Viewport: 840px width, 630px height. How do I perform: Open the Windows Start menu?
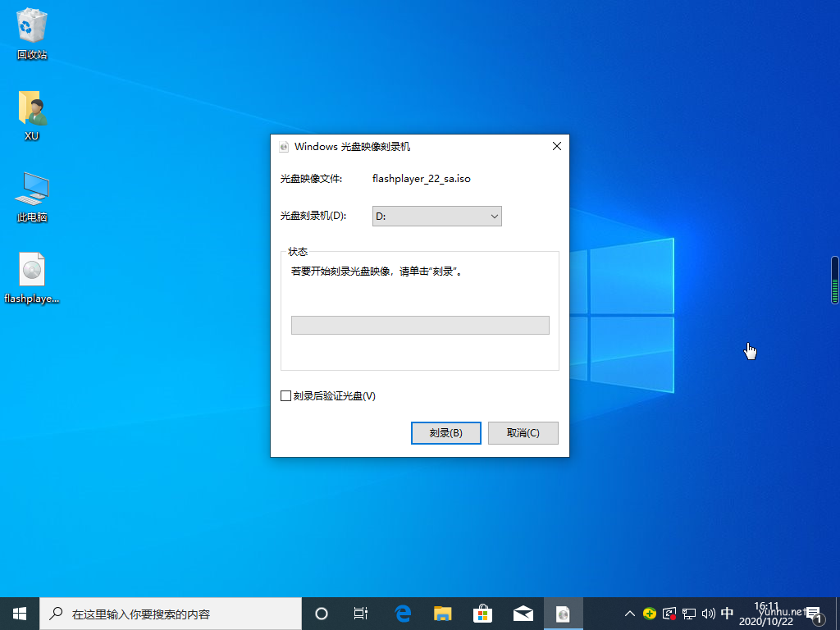(20, 614)
